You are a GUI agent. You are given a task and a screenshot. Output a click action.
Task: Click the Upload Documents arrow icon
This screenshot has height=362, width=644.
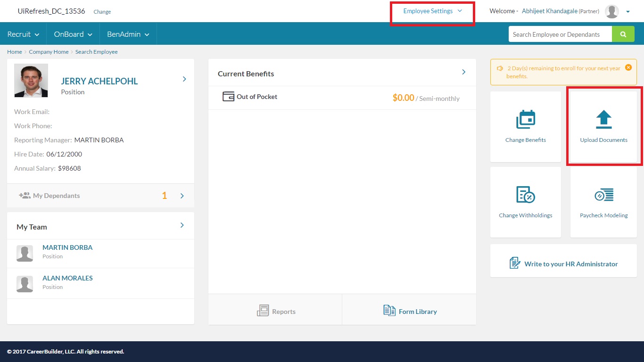[603, 119]
